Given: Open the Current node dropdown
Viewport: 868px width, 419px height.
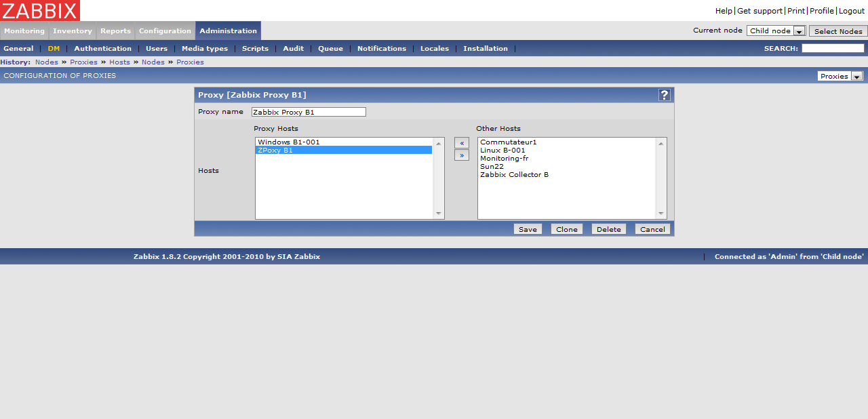Looking at the screenshot, I should tap(776, 31).
